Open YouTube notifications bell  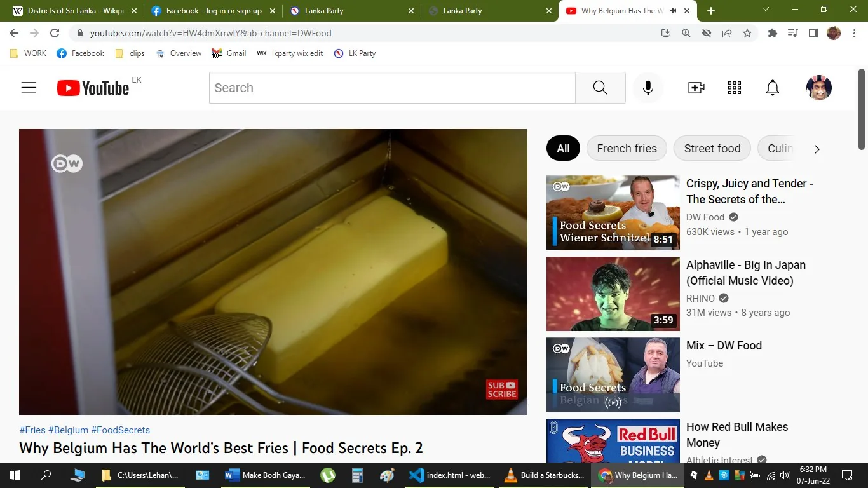(x=772, y=87)
